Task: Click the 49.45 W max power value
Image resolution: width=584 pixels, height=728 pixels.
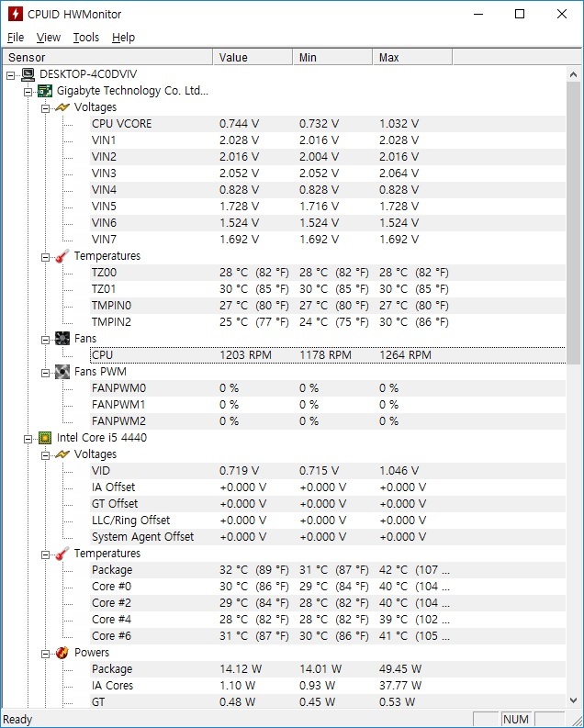Action: tap(400, 669)
